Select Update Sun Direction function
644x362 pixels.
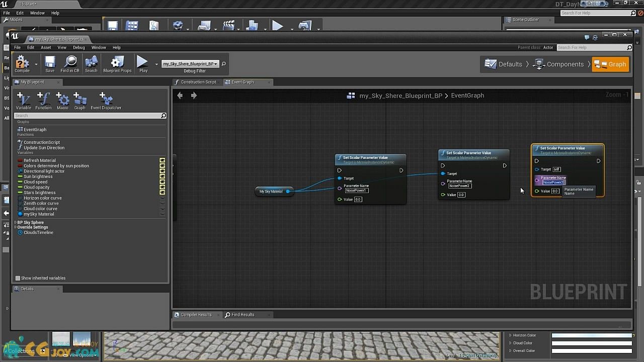(x=44, y=148)
